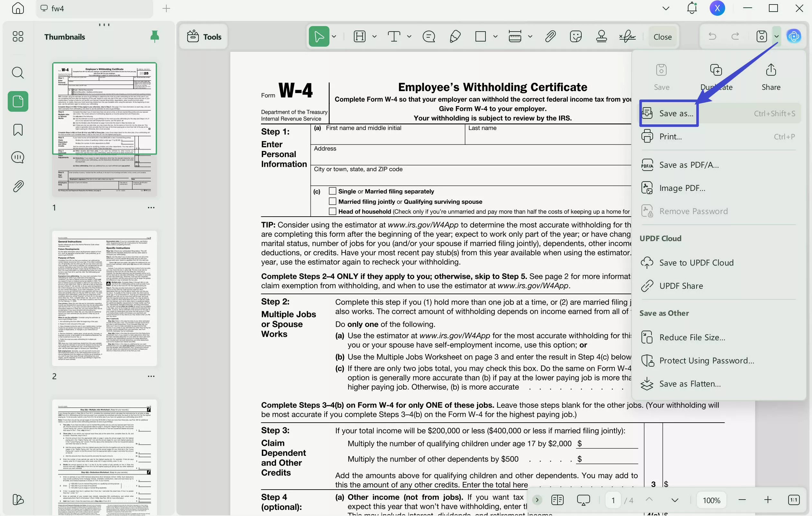The image size is (812, 516).
Task: Select the comment annotation tool
Action: [428, 36]
